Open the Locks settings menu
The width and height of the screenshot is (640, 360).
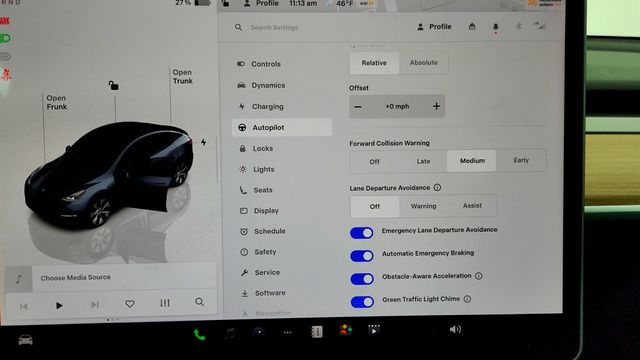point(256,149)
